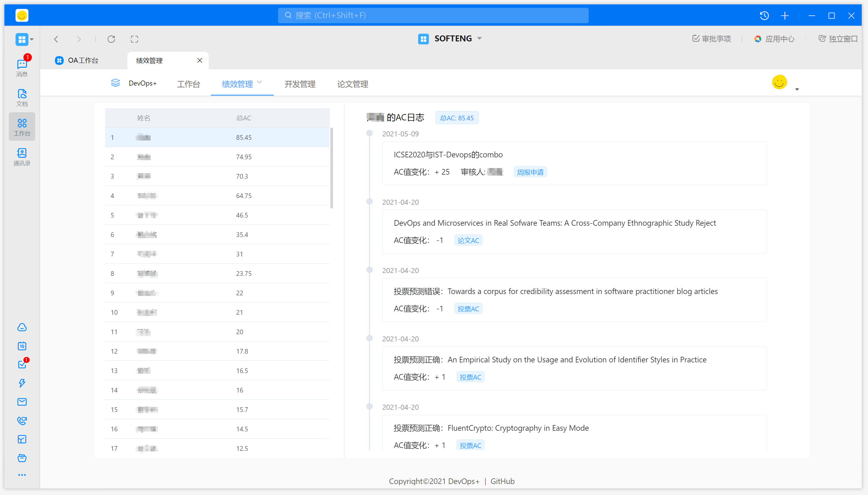Click the calendar icon in the left sidebar
Image resolution: width=868 pixels, height=495 pixels.
pos(22,346)
